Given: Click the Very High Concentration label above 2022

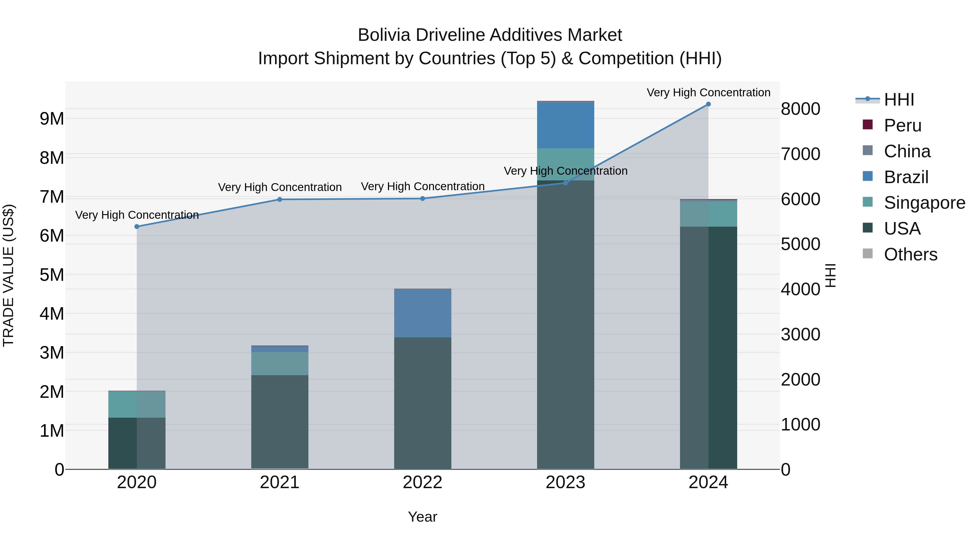Looking at the screenshot, I should [x=423, y=187].
